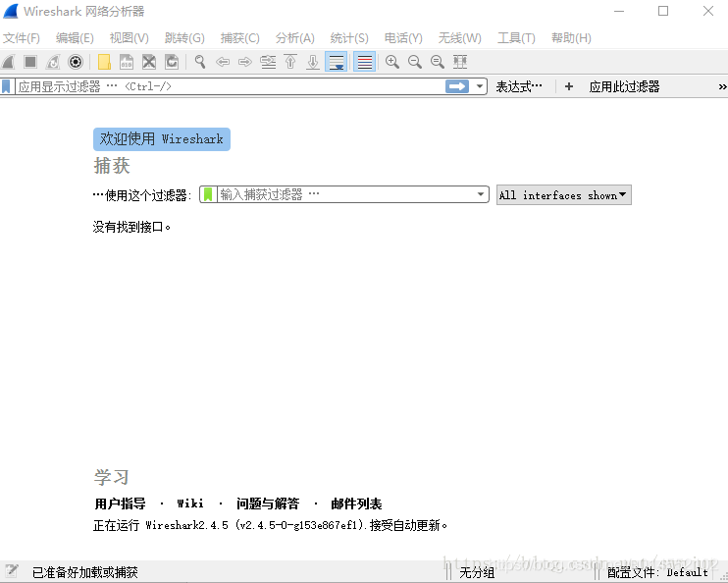728x583 pixels.
Task: Go to next packet right arrow
Action: pyautogui.click(x=245, y=62)
